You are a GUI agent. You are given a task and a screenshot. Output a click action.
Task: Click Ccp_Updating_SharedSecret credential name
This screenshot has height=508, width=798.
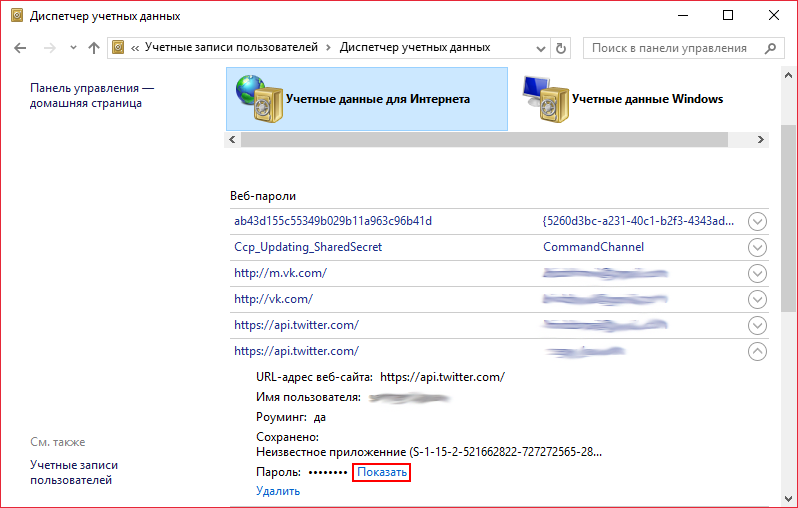[x=308, y=247]
